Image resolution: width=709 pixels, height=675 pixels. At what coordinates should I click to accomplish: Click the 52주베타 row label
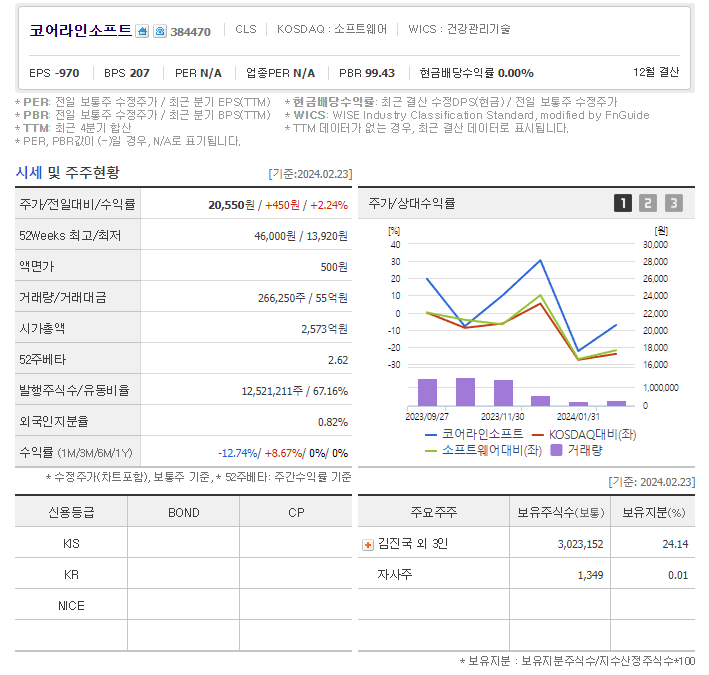tap(43, 360)
